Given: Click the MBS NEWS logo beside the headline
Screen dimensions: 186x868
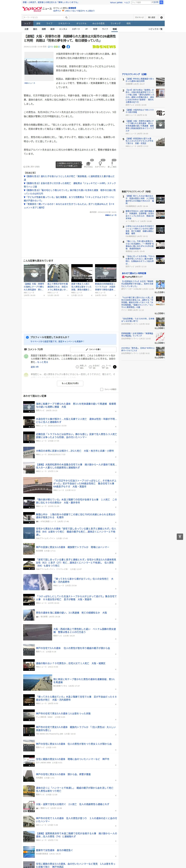Looking at the screenshot, I should [104, 47].
